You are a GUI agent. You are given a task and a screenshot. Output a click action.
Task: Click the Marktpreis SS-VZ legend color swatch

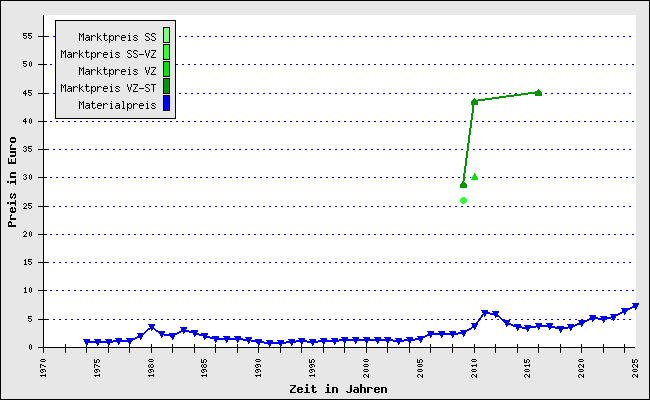(x=166, y=52)
